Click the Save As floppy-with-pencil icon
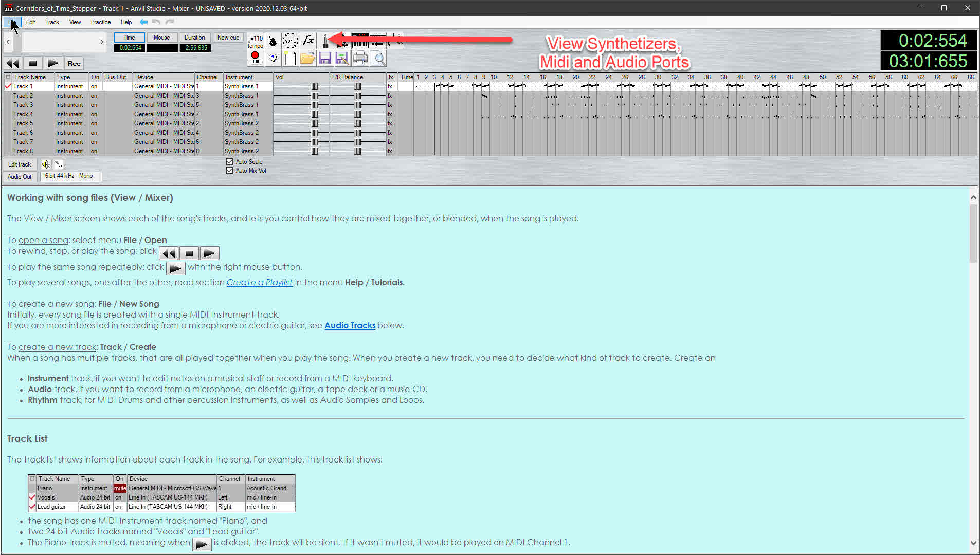Screen dimensions: 980x555 (342, 58)
